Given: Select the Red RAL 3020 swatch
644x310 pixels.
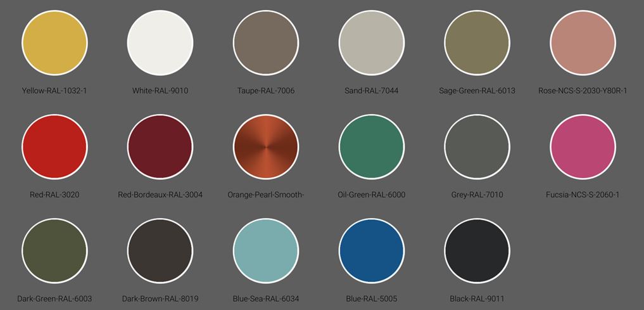Looking at the screenshot, I should coord(54,147).
